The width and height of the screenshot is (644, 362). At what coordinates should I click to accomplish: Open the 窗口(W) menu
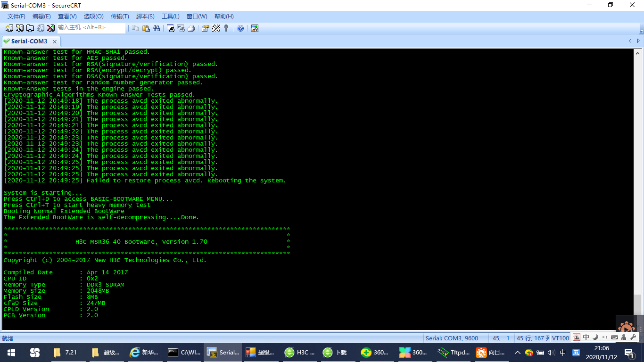point(197,16)
